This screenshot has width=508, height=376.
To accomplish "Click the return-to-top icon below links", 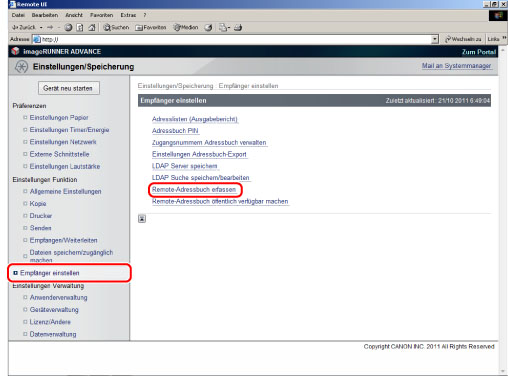I will point(142,219).
